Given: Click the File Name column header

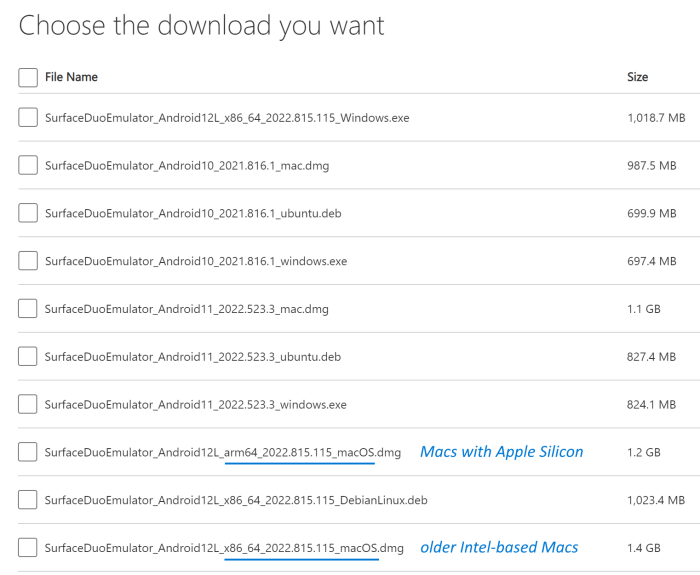Looking at the screenshot, I should pos(71,77).
